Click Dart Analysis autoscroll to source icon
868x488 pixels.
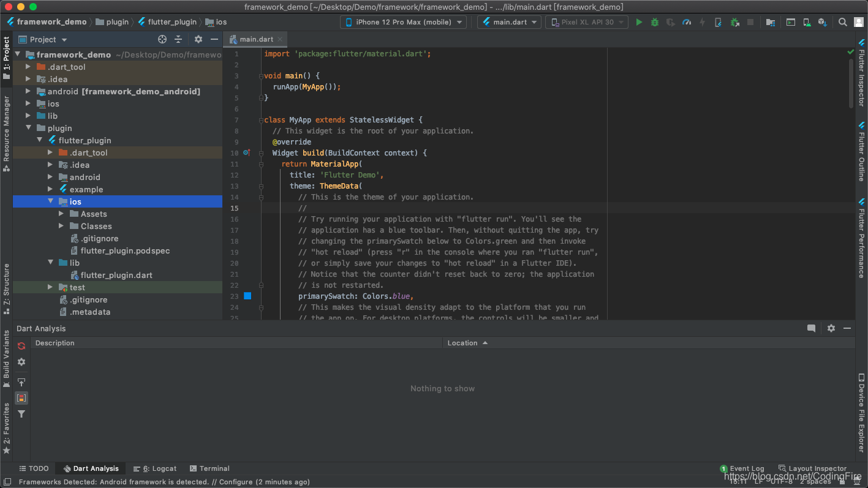[21, 382]
